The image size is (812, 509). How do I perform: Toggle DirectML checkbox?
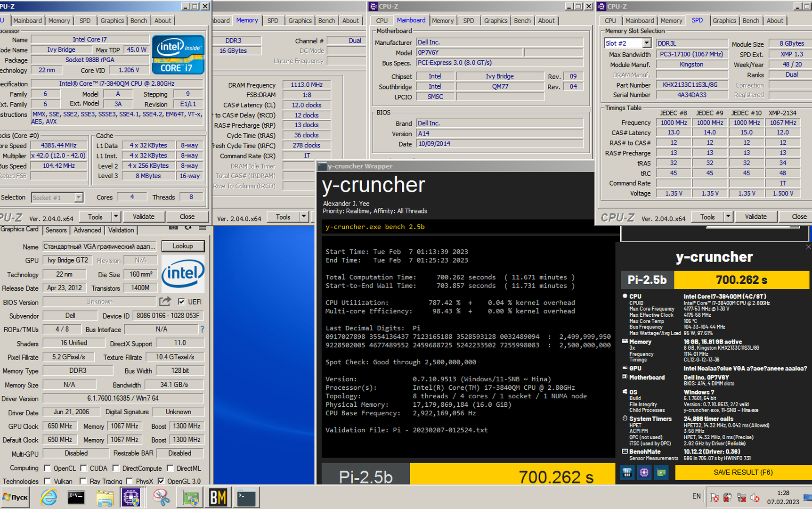pyautogui.click(x=171, y=468)
